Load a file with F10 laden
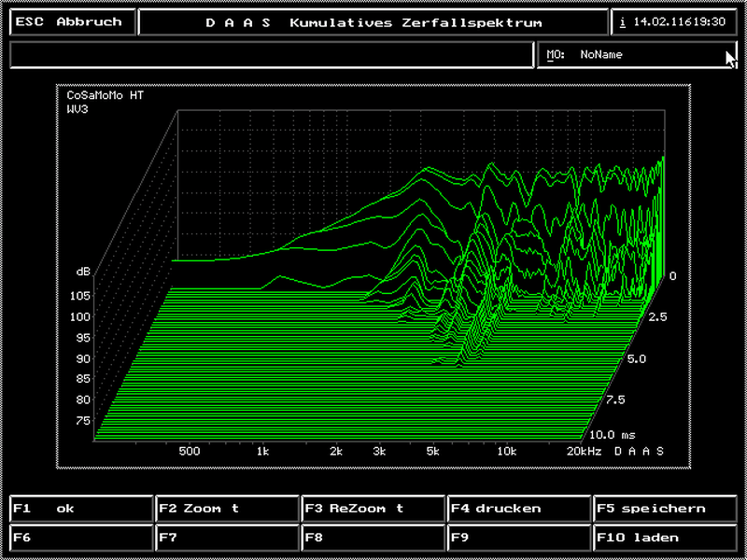 [666, 538]
